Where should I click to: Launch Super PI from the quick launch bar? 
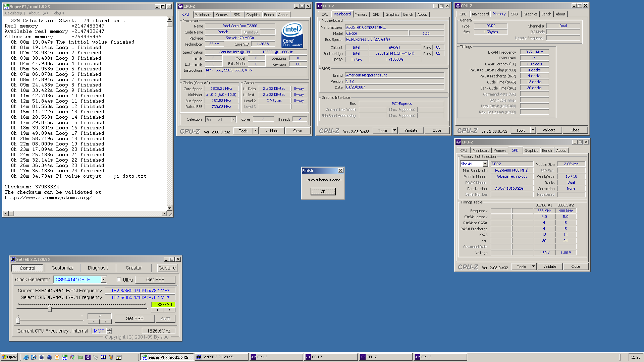pos(65,357)
